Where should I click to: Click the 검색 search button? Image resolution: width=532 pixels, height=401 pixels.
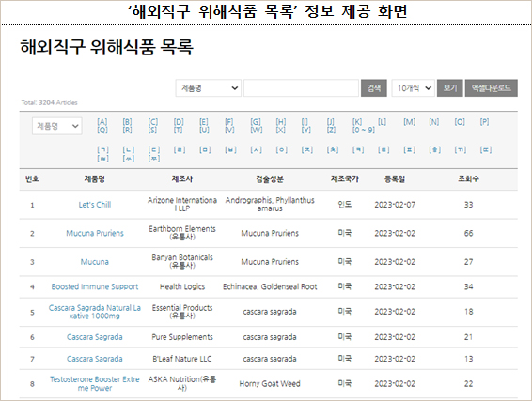pos(374,88)
